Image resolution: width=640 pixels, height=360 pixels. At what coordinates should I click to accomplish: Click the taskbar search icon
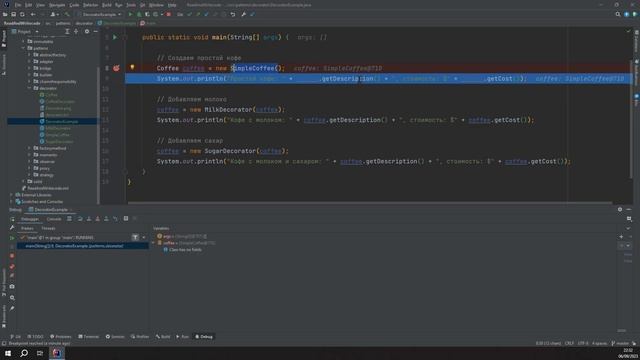(24, 353)
